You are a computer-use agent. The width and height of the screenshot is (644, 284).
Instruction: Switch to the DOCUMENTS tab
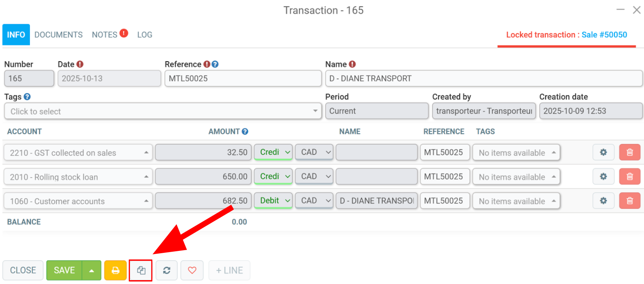58,35
